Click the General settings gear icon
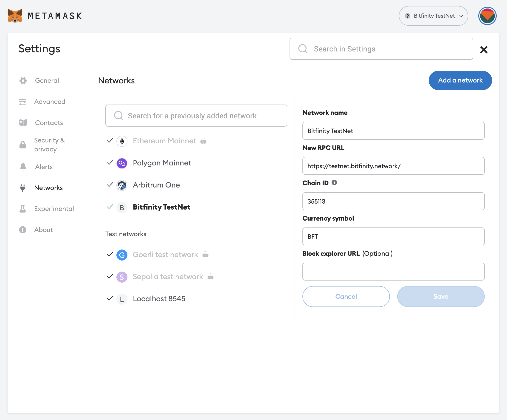 pyautogui.click(x=24, y=80)
